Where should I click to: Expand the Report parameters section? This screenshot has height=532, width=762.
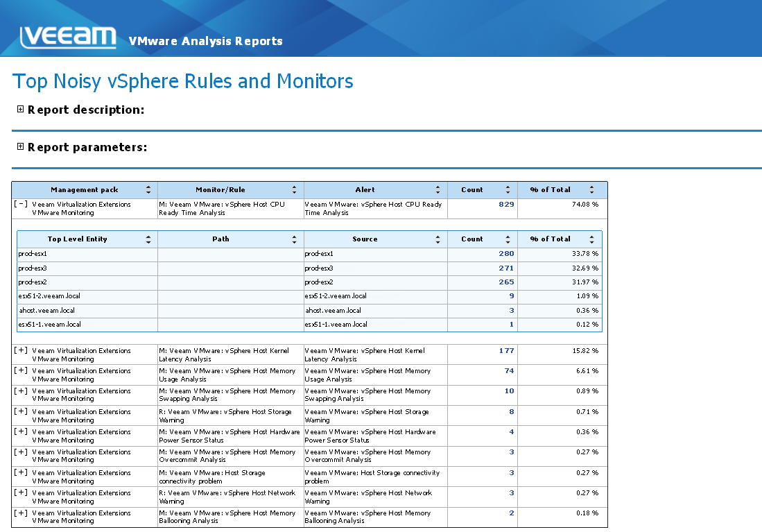click(20, 146)
